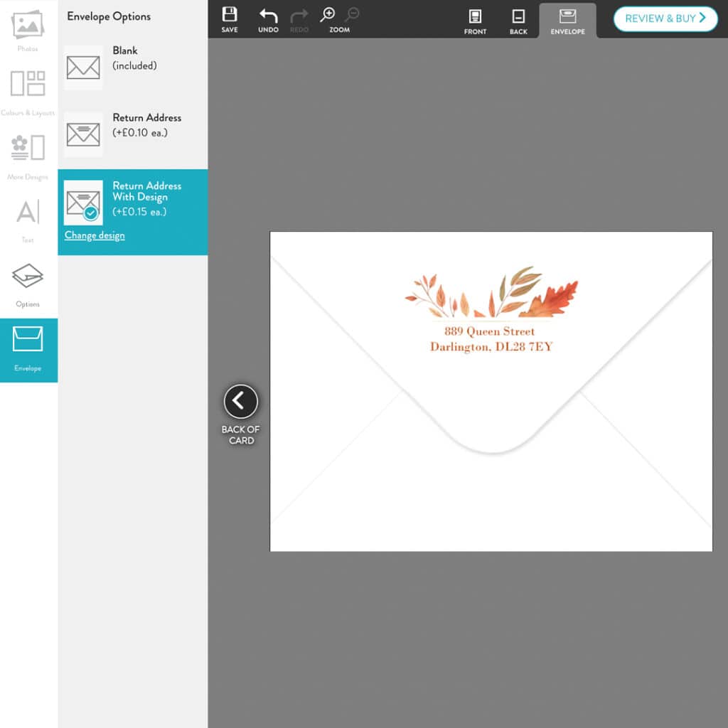
Task: Save the current card design
Action: (x=229, y=18)
